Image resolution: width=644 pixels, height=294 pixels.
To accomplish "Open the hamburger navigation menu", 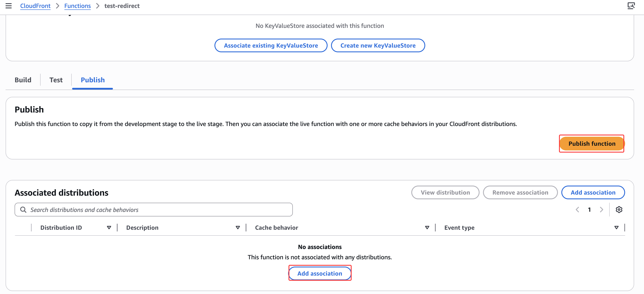I will (x=9, y=6).
